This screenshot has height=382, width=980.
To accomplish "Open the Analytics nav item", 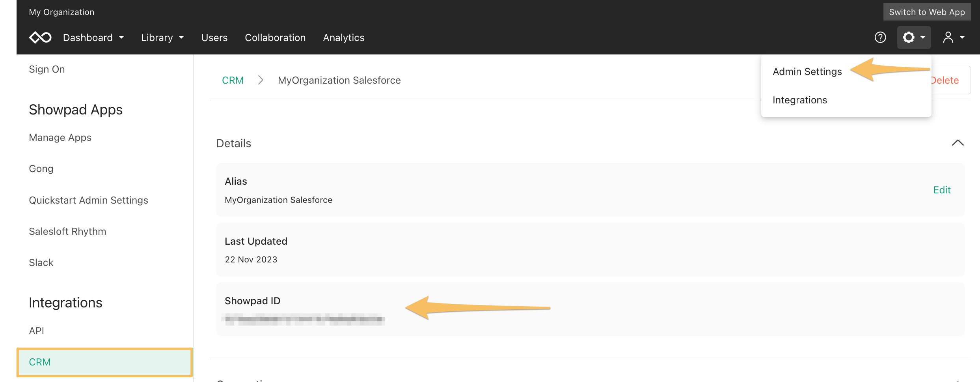I will pos(344,37).
